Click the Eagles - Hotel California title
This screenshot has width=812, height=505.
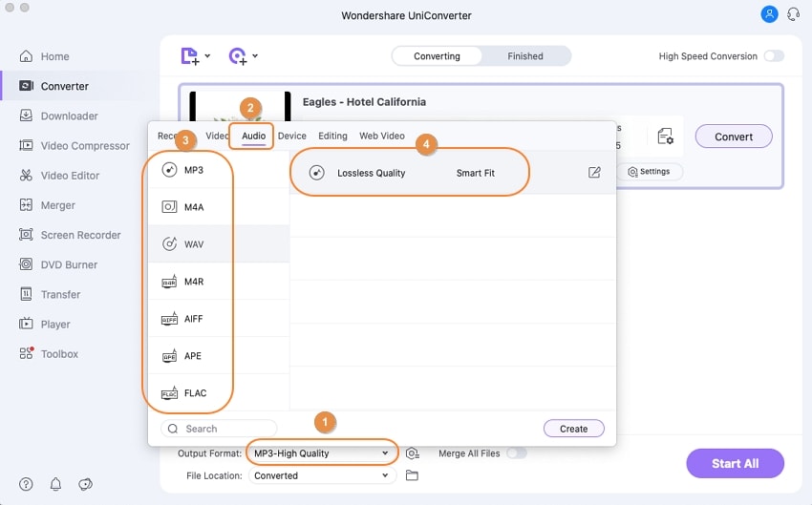tap(364, 102)
